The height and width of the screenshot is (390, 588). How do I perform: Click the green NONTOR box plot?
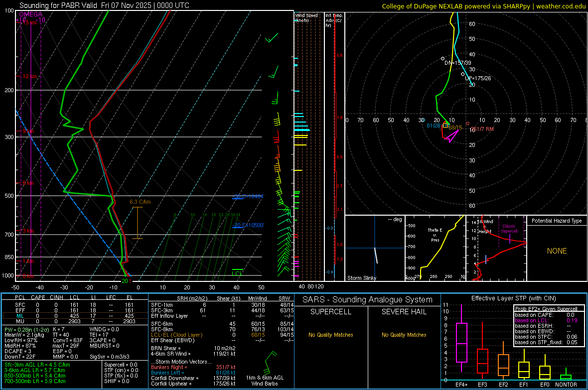pos(566,377)
